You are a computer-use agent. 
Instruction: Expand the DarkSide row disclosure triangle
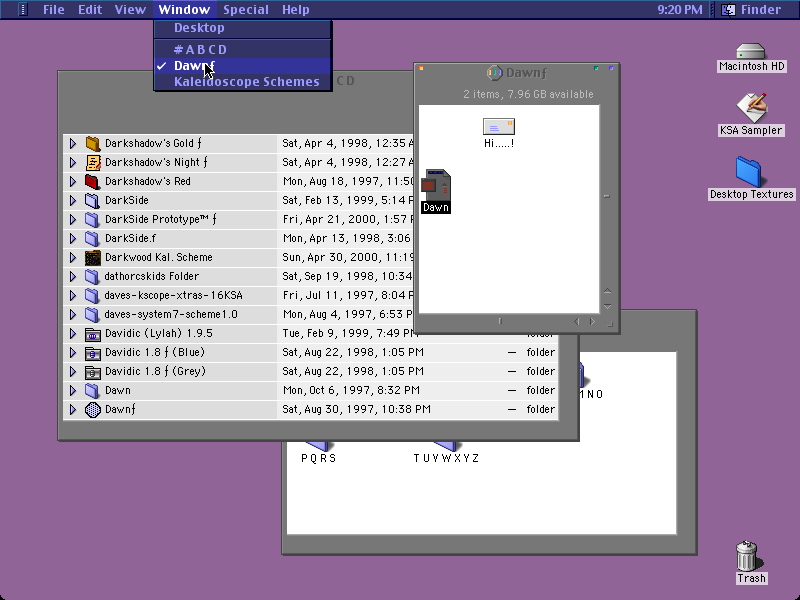tap(73, 201)
